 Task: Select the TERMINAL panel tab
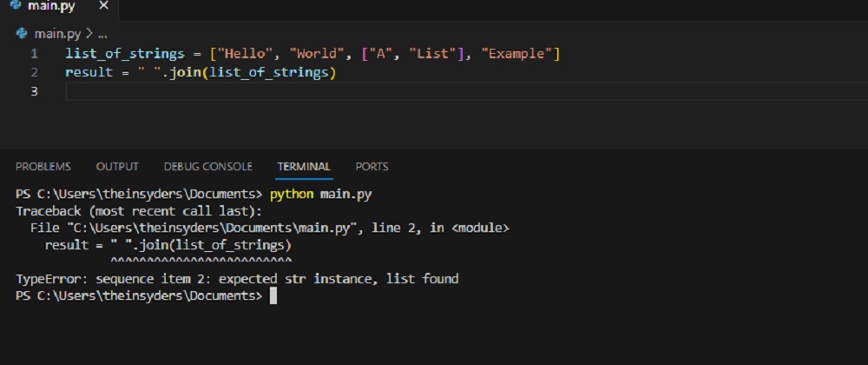coord(304,167)
